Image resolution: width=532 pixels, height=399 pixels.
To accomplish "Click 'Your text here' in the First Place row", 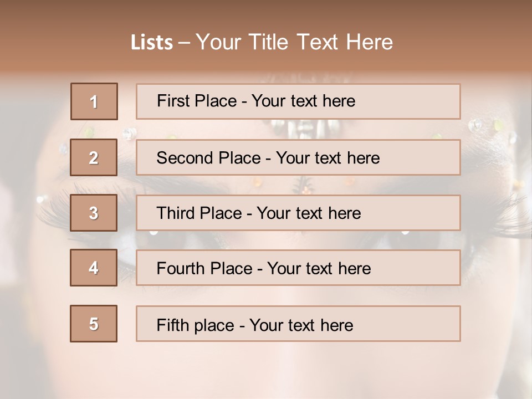I will pos(303,101).
